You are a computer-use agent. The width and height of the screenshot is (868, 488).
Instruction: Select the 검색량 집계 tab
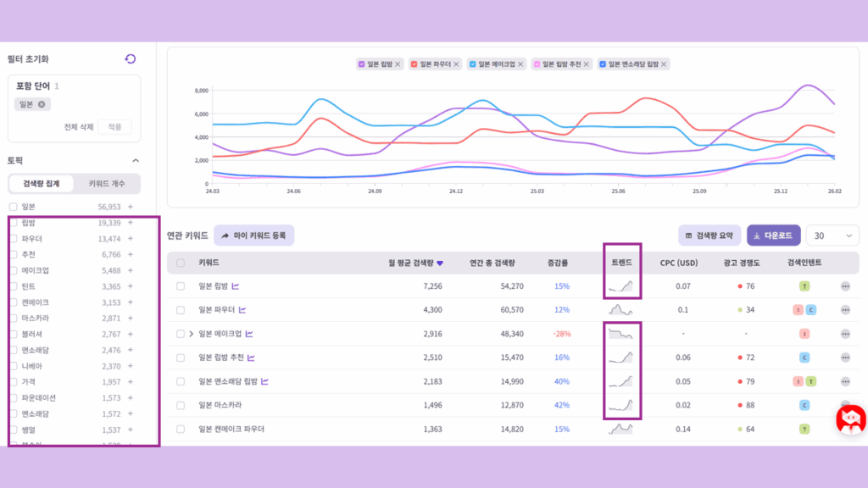pyautogui.click(x=42, y=184)
